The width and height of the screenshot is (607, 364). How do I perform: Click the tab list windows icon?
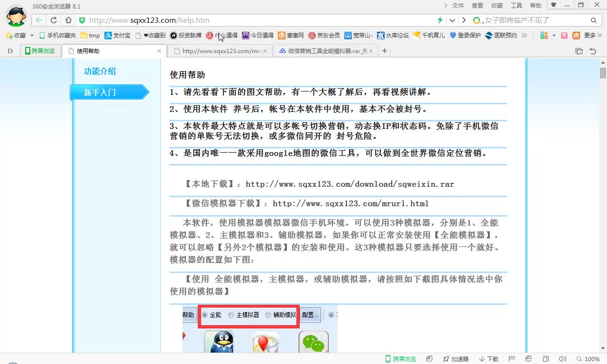pyautogui.click(x=579, y=51)
